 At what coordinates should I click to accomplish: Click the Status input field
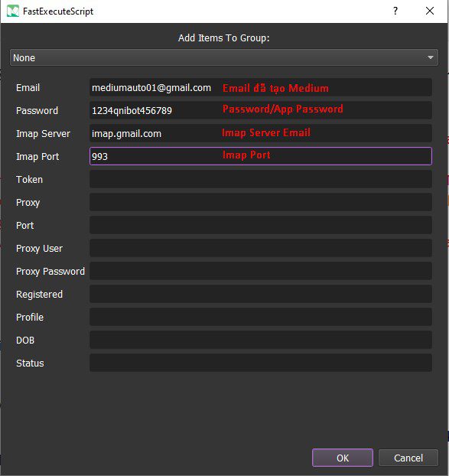coord(261,363)
